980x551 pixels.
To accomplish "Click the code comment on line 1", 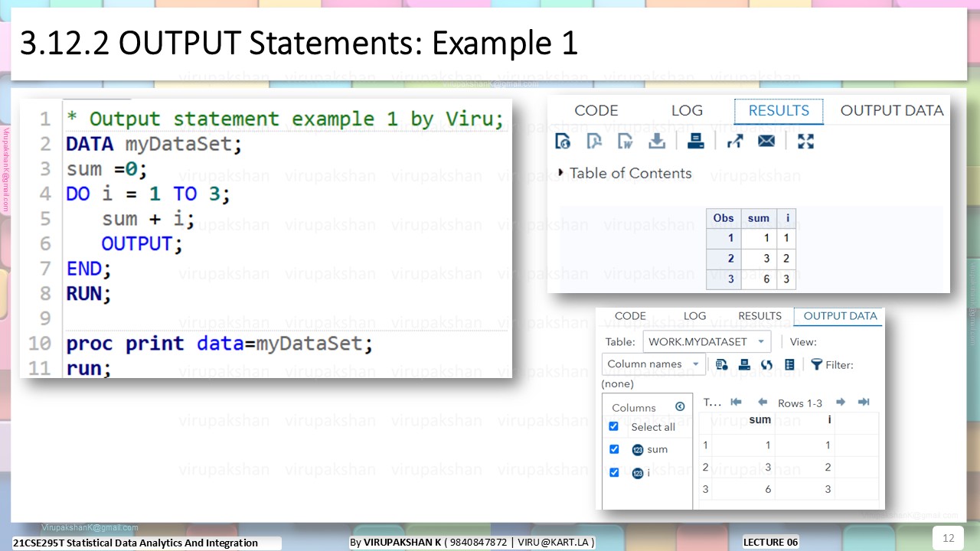I will [285, 119].
